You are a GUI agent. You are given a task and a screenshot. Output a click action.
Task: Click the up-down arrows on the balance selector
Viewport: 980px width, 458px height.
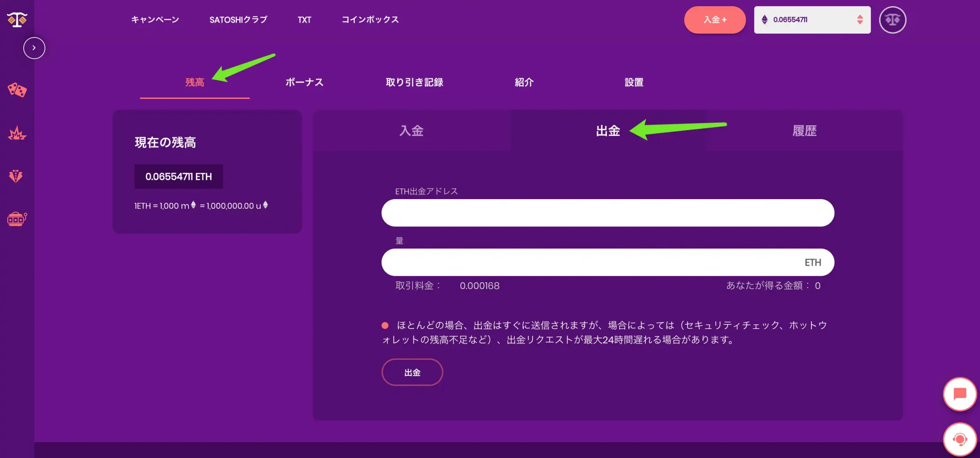860,20
